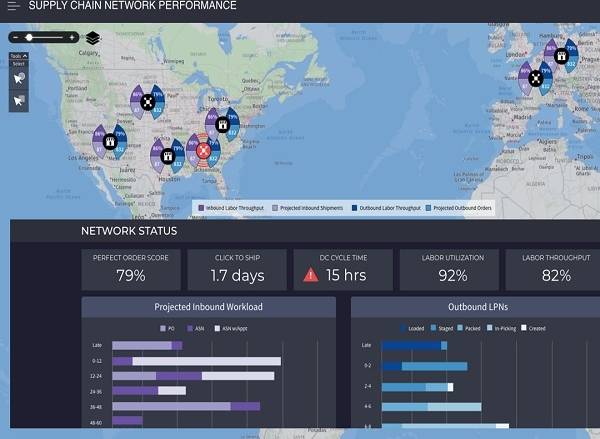
Task: Toggle Projected Outbound Orders map legend
Action: 460,208
